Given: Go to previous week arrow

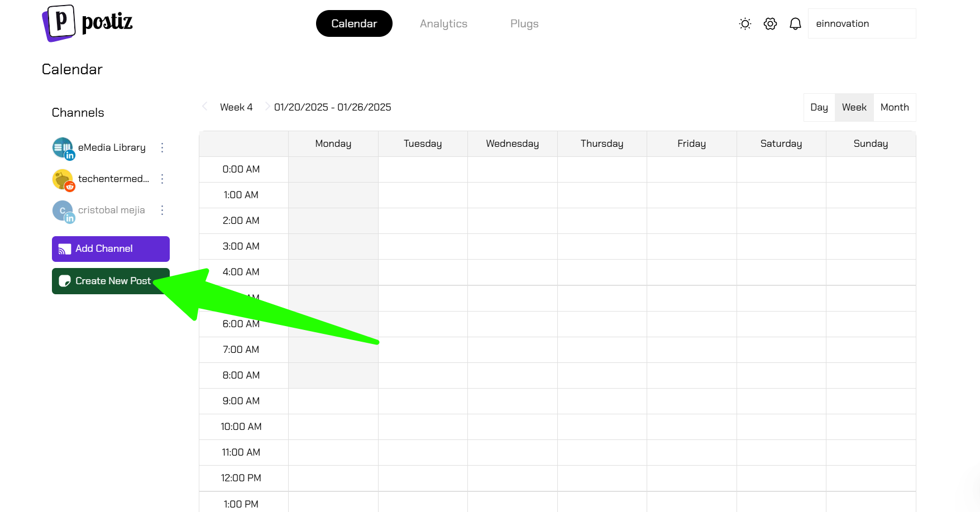Looking at the screenshot, I should pos(205,106).
